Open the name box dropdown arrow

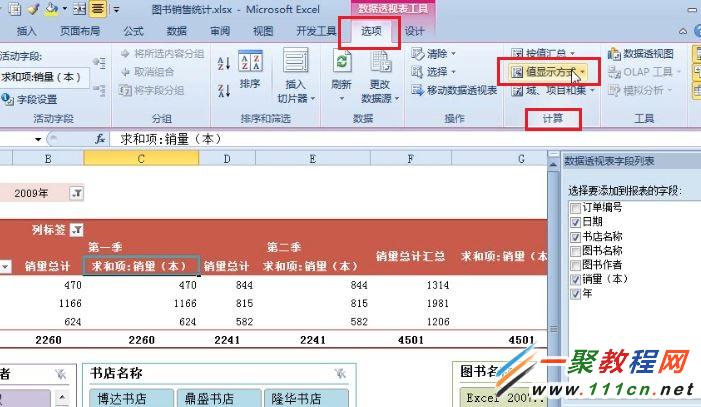(38, 140)
